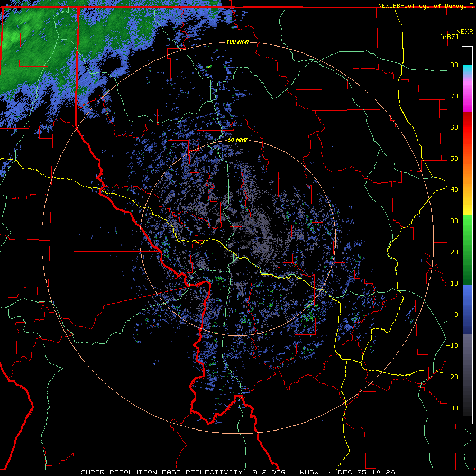Click the 20 dBZ scale value
Screen dimensions: 476x476
click(x=454, y=252)
